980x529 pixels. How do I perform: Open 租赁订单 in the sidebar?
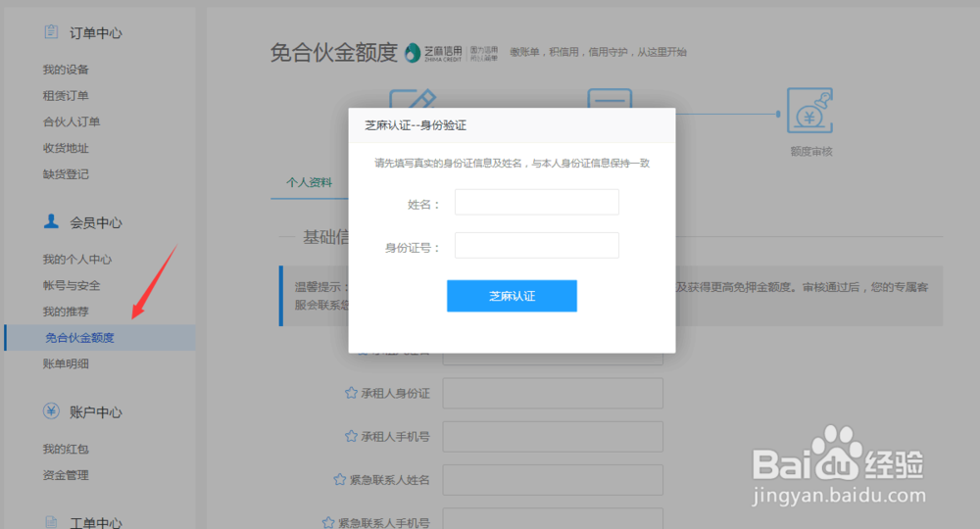coord(66,96)
